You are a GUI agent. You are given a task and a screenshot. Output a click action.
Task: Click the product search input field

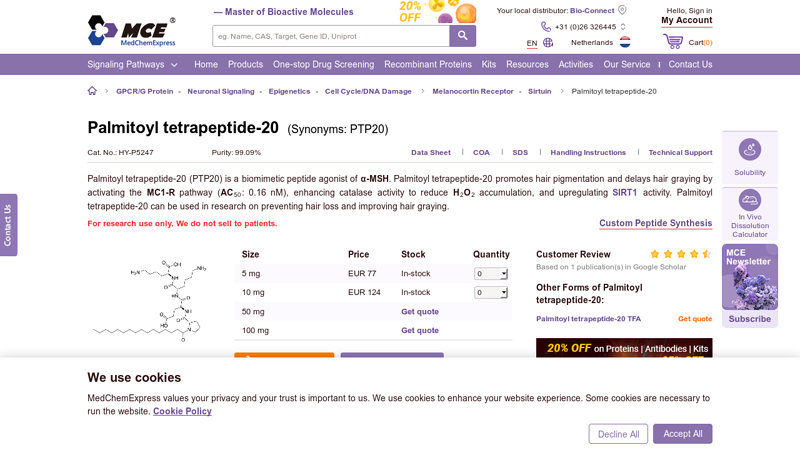[x=331, y=36]
